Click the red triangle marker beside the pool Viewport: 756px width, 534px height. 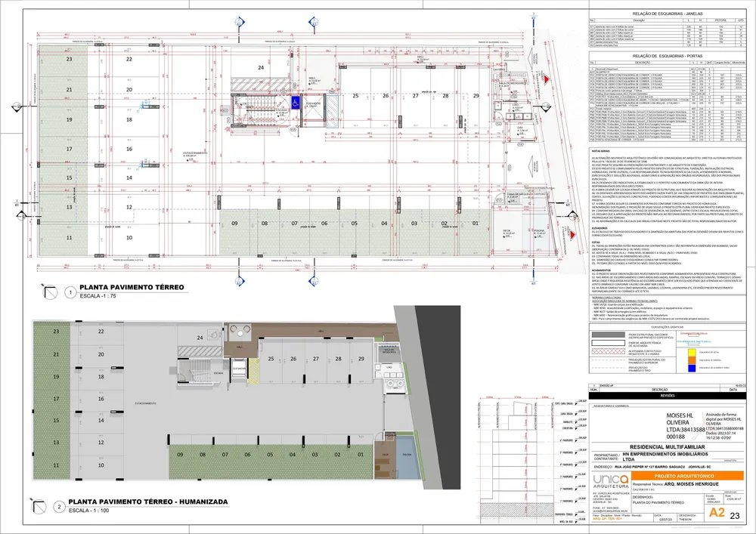572,234
